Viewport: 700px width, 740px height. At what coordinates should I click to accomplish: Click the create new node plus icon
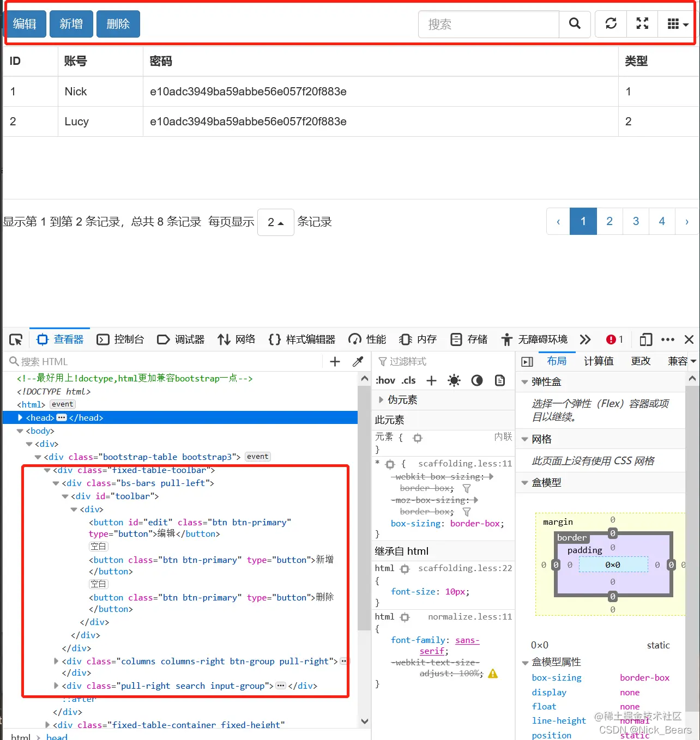334,361
